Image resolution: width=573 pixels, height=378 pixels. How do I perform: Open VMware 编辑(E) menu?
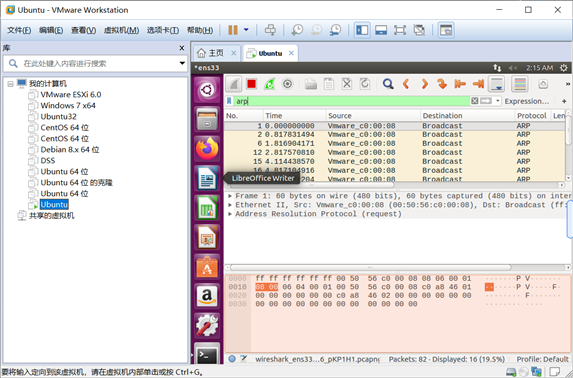pos(51,30)
